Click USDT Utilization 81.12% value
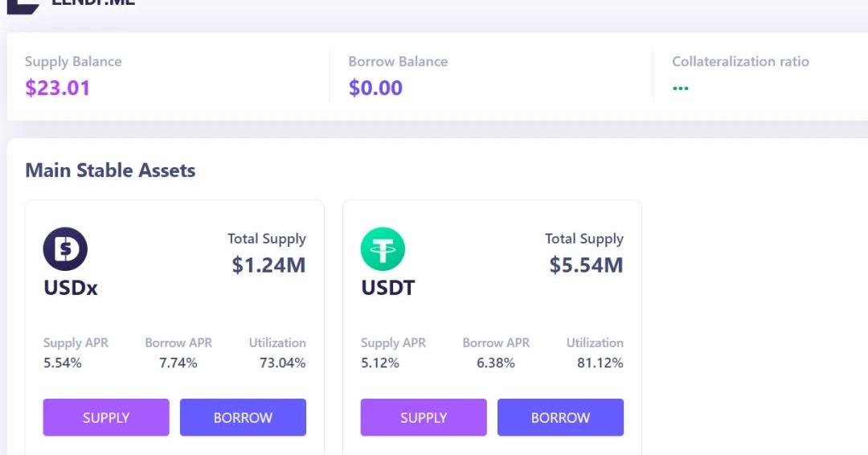The width and height of the screenshot is (868, 455). tap(600, 363)
